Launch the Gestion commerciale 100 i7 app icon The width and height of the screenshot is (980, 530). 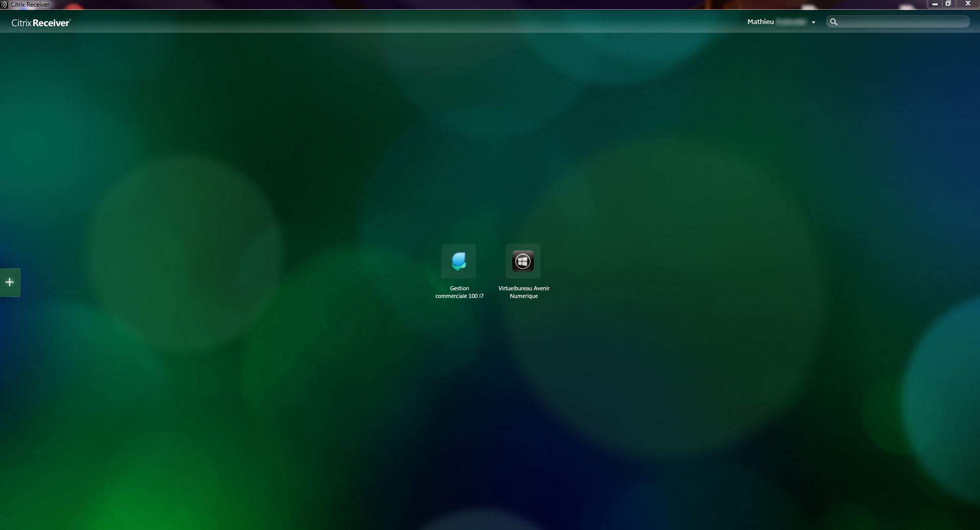pos(459,261)
